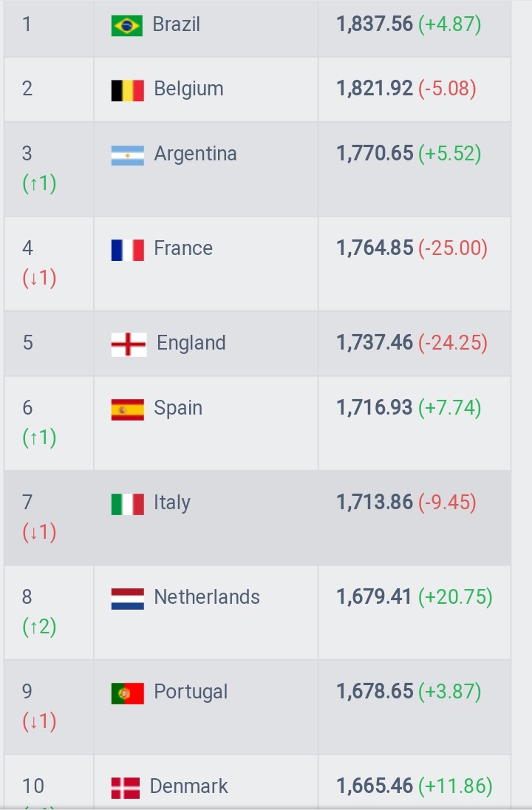
Task: Click the Italy flag icon
Action: (128, 504)
